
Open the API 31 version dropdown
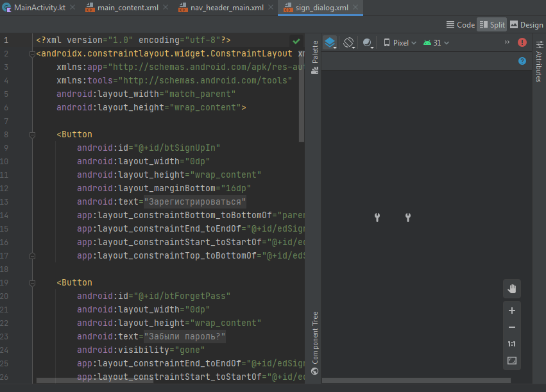(436, 43)
